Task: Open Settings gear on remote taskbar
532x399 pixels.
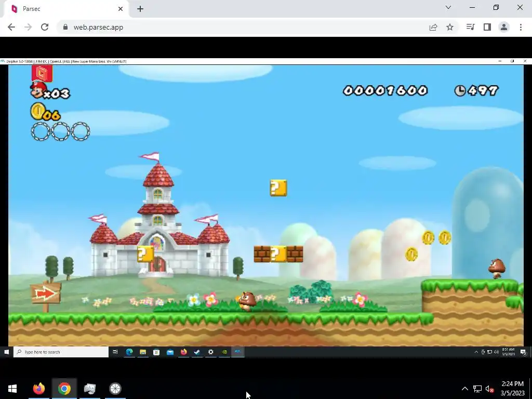Action: coord(211,352)
